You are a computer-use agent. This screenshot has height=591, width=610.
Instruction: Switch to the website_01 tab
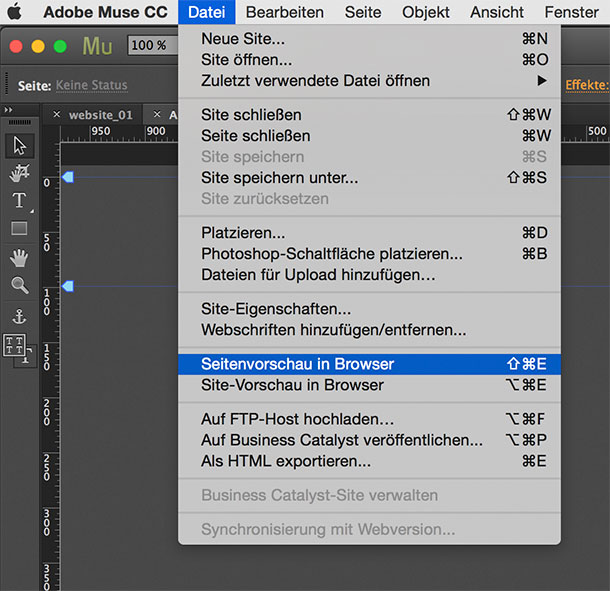(x=100, y=115)
